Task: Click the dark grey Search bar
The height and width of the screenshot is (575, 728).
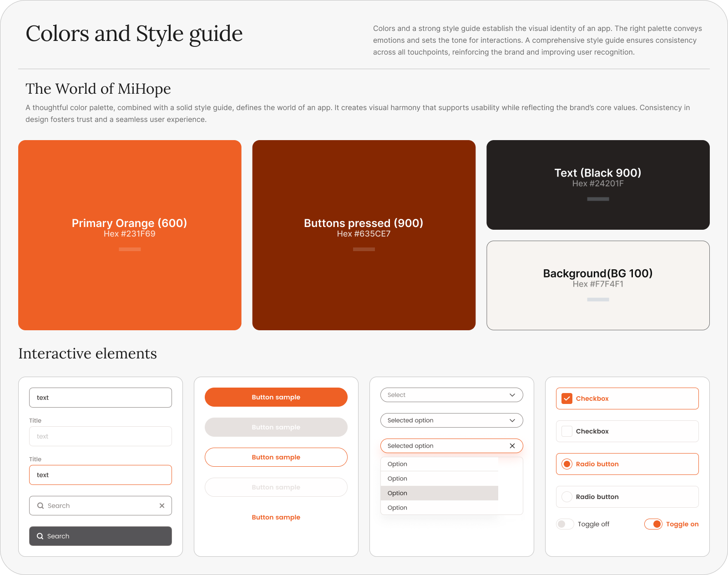Action: point(101,536)
